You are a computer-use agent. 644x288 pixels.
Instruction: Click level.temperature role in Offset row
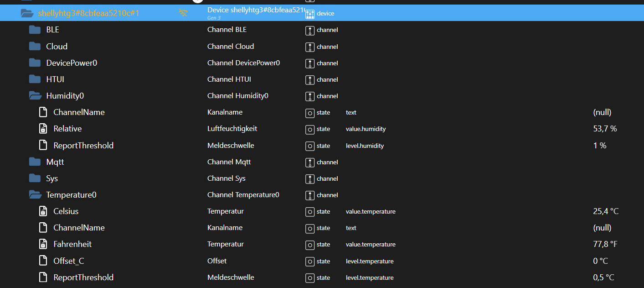click(x=370, y=262)
